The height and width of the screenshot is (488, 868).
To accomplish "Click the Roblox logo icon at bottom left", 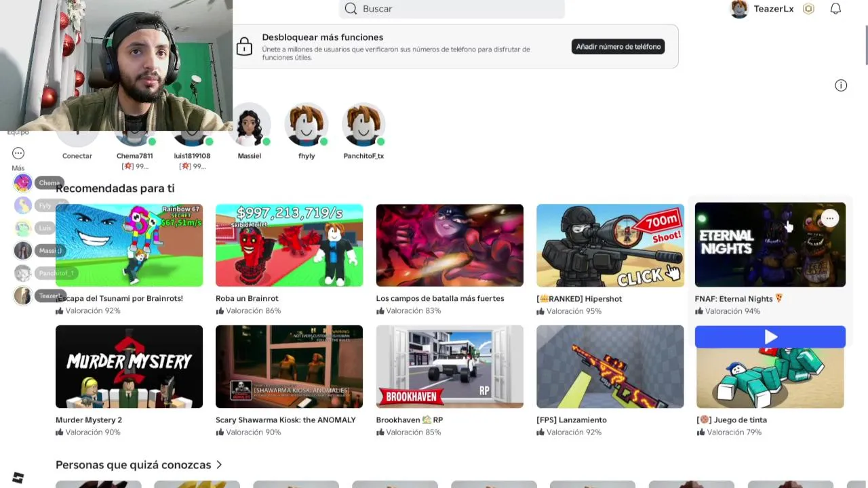I will coord(18,478).
